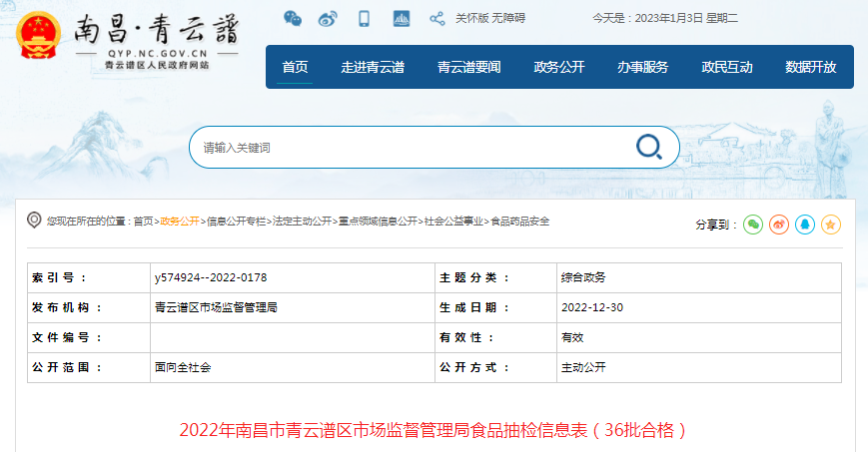Open the 走进青云谱 navigation menu
868x452 pixels.
[373, 68]
